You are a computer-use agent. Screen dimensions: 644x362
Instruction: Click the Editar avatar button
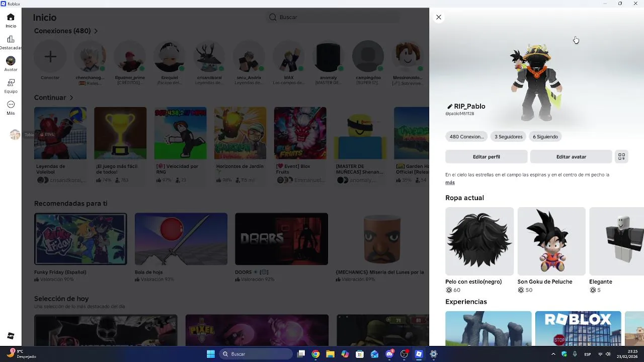(x=571, y=157)
